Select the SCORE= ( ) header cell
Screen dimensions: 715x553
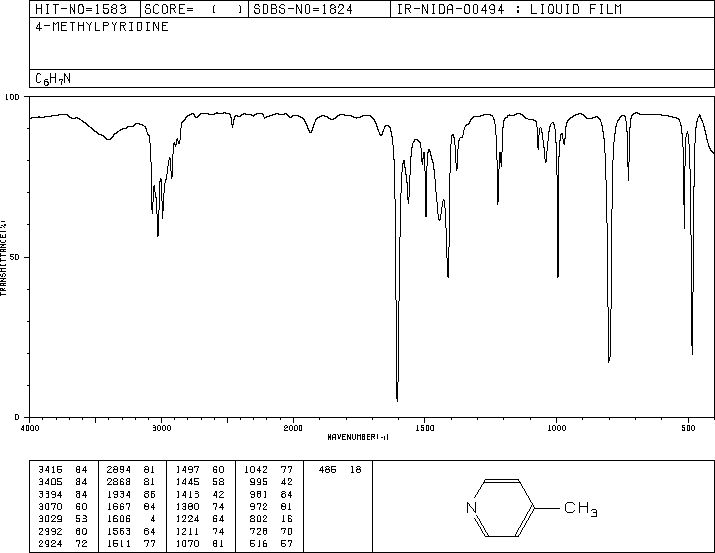pos(193,10)
